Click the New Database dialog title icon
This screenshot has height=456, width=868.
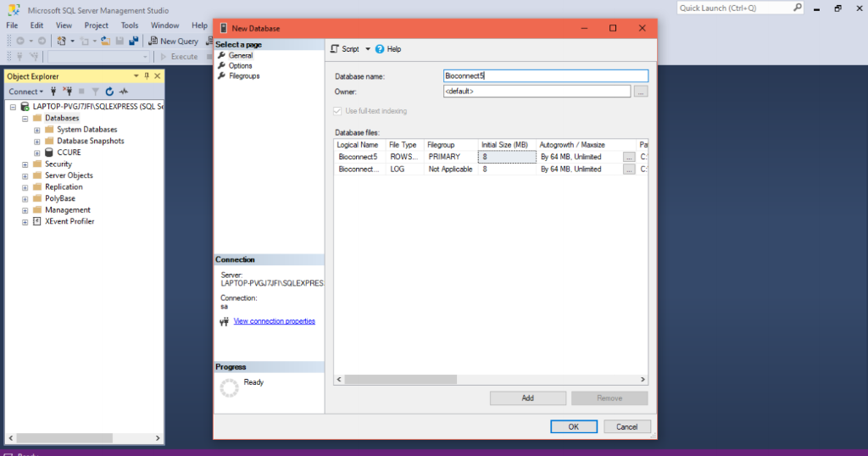pos(224,28)
